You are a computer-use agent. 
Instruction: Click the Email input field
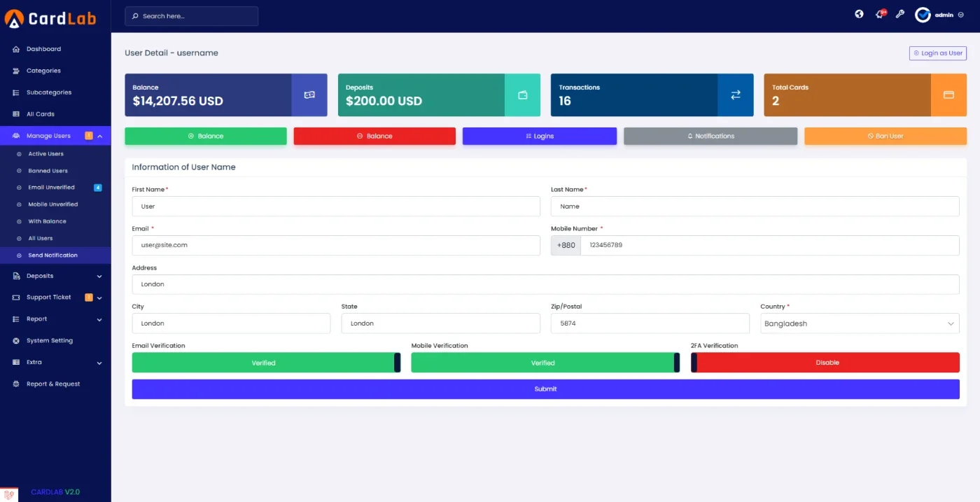(336, 245)
